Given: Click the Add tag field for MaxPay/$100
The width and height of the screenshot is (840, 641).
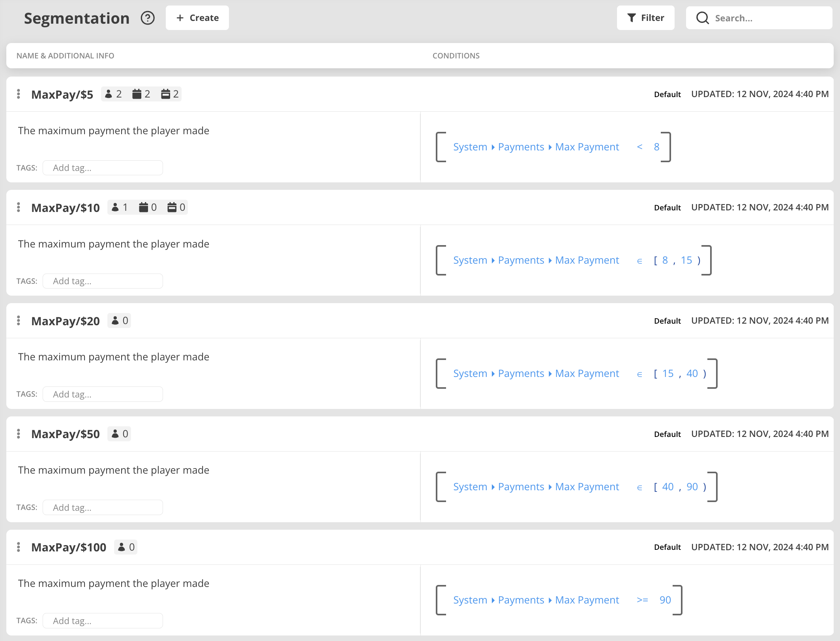Looking at the screenshot, I should pyautogui.click(x=103, y=621).
